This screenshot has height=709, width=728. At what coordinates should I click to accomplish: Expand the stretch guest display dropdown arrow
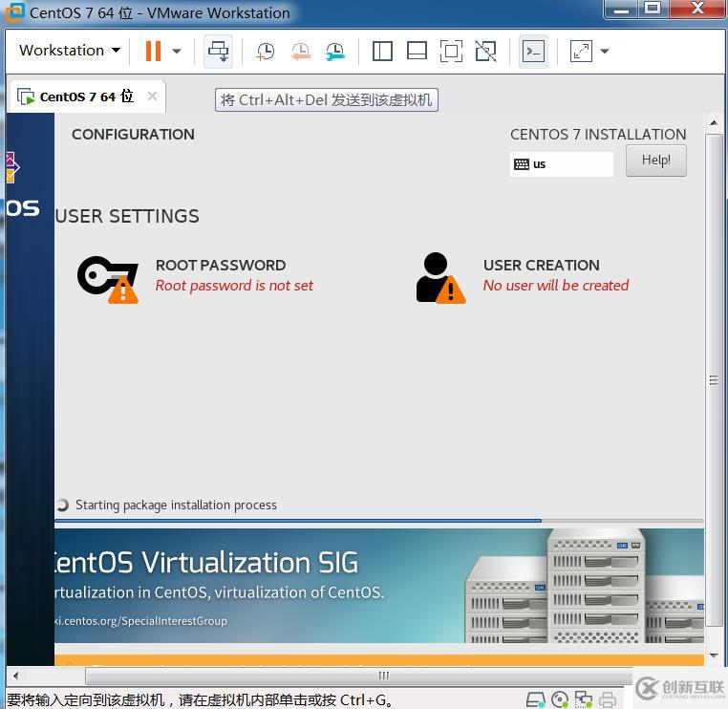click(604, 52)
